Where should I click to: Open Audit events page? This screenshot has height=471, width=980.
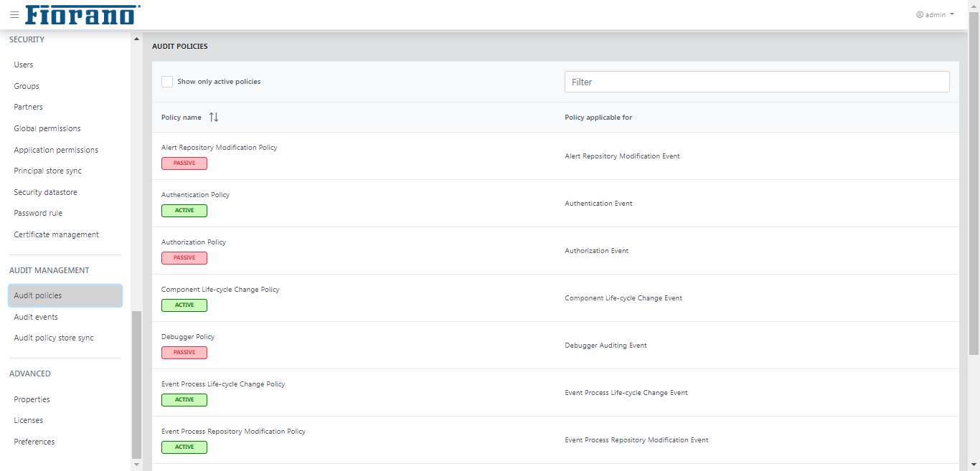click(x=36, y=317)
